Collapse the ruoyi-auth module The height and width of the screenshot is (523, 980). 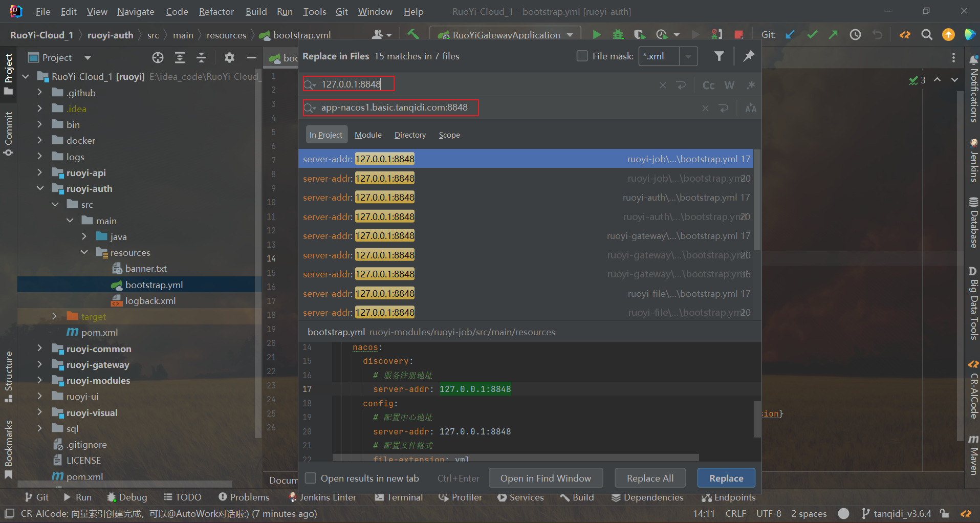[40, 188]
